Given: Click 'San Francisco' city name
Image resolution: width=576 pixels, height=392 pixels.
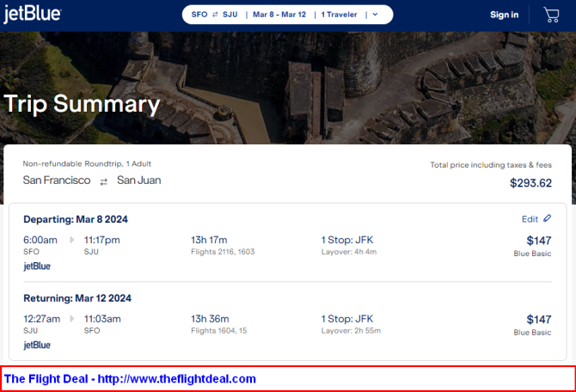Looking at the screenshot, I should tap(57, 181).
